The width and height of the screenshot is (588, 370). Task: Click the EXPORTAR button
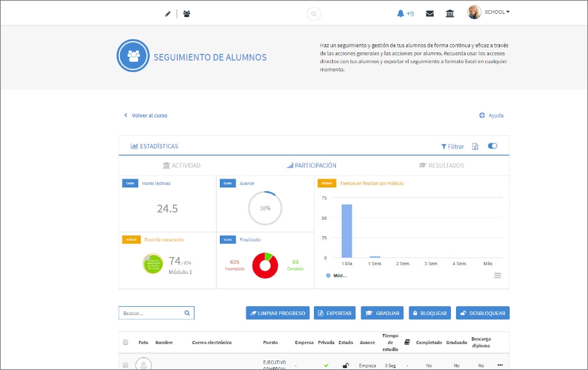335,313
